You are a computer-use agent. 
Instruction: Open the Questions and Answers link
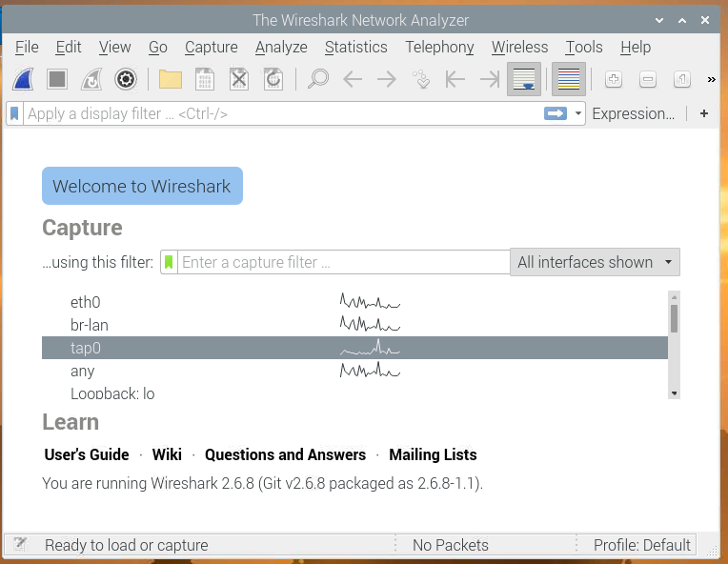[x=285, y=454]
